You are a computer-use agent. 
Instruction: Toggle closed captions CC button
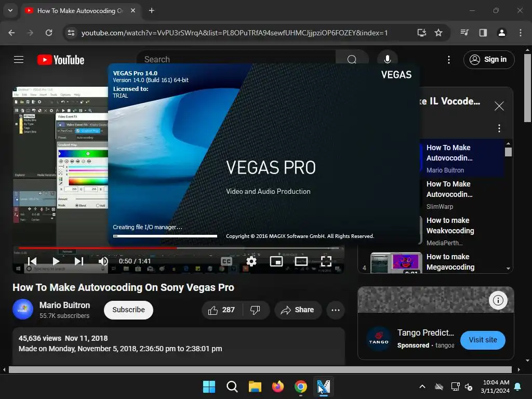[x=227, y=261]
